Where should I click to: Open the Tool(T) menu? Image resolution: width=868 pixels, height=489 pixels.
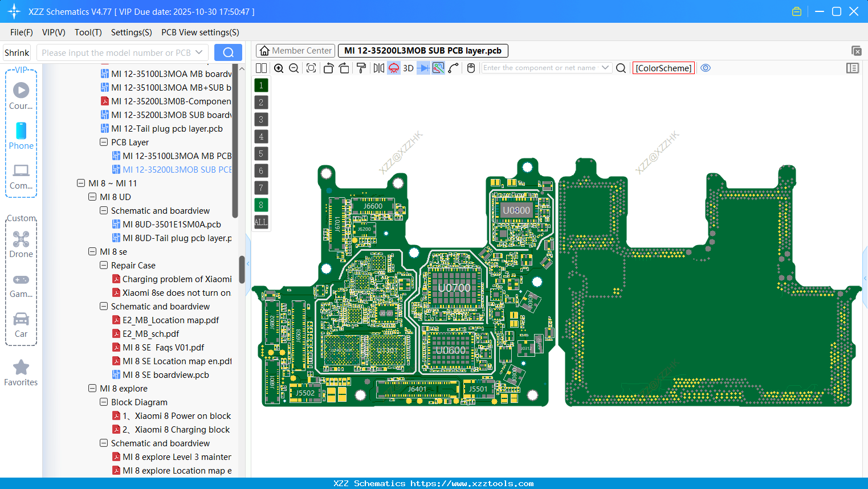pyautogui.click(x=88, y=32)
